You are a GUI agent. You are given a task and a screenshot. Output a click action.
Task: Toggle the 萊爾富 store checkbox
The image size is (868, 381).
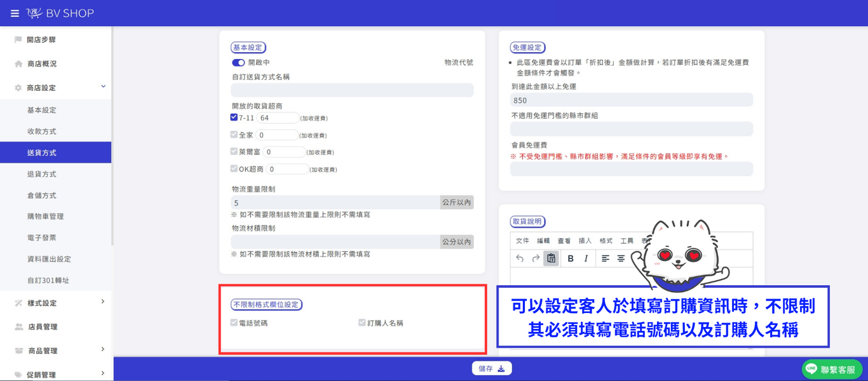(x=234, y=152)
